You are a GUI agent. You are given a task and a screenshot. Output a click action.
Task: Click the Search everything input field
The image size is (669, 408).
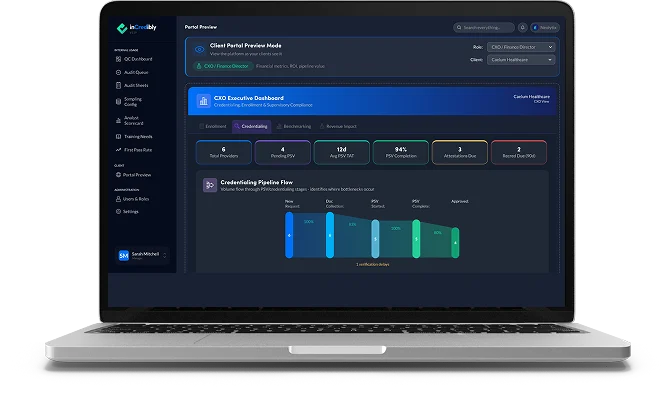[484, 28]
